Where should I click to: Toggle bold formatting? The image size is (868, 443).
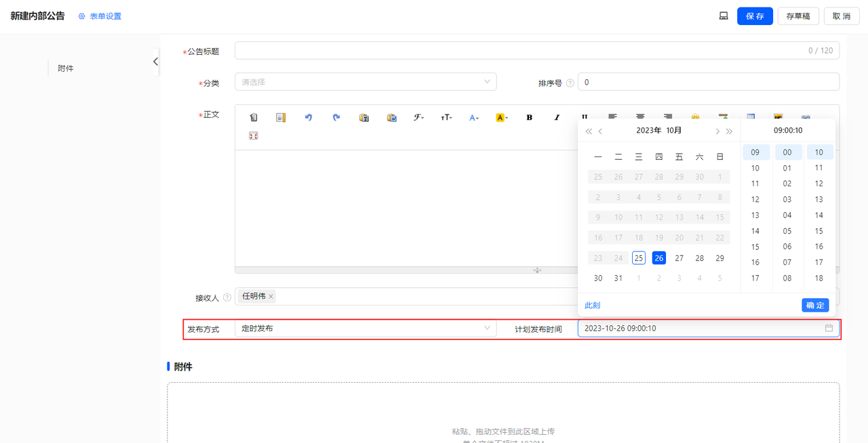click(529, 117)
